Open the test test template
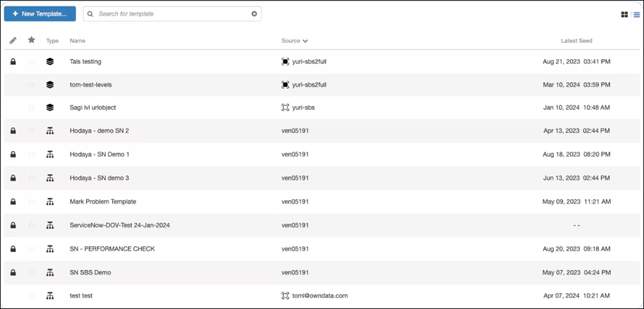The image size is (644, 309). tap(82, 296)
